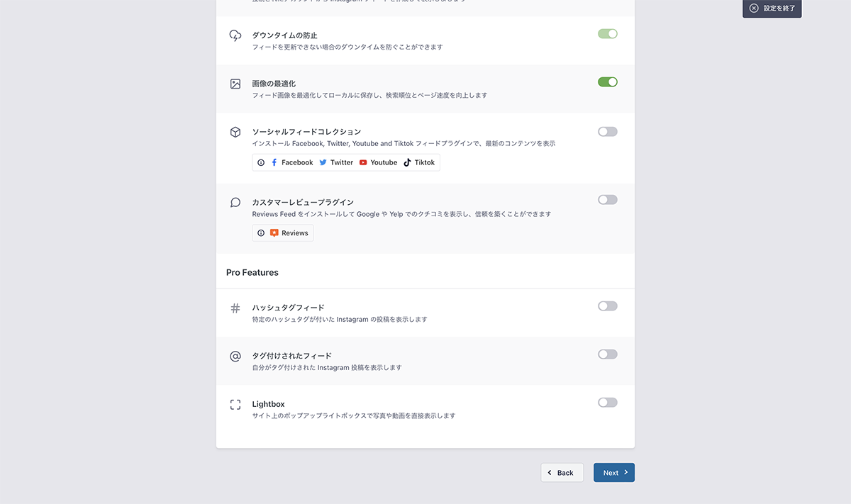Screen dimensions: 851x504
Task: Enable the カスタマーレビュープラグイン toggle
Action: click(x=608, y=200)
